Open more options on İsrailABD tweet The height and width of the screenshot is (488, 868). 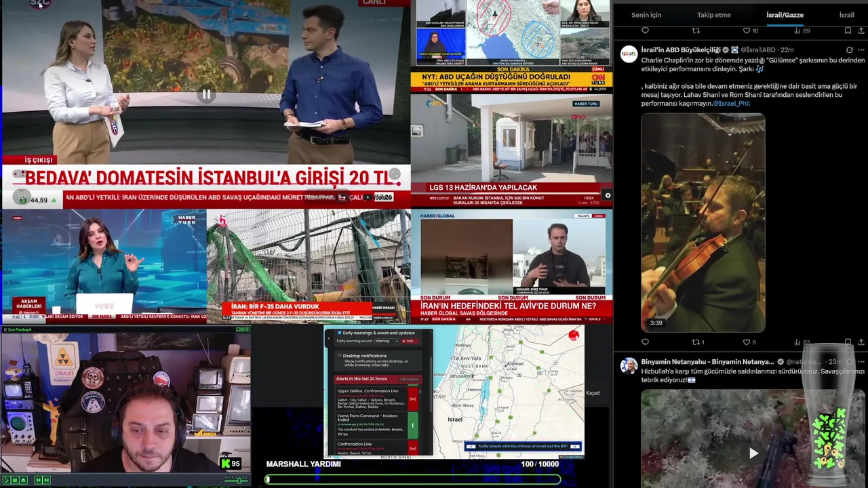[x=861, y=50]
